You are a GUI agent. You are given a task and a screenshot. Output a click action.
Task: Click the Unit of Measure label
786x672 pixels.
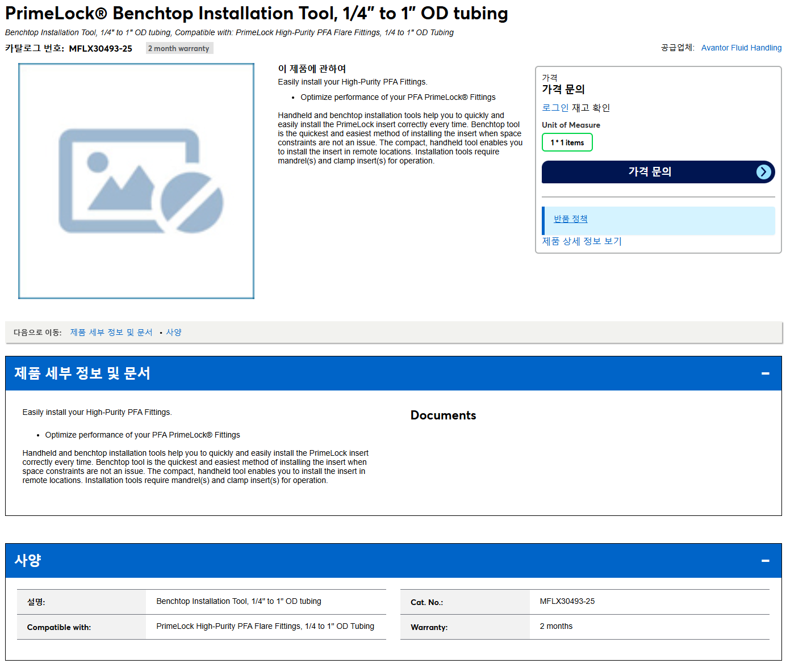click(x=571, y=125)
